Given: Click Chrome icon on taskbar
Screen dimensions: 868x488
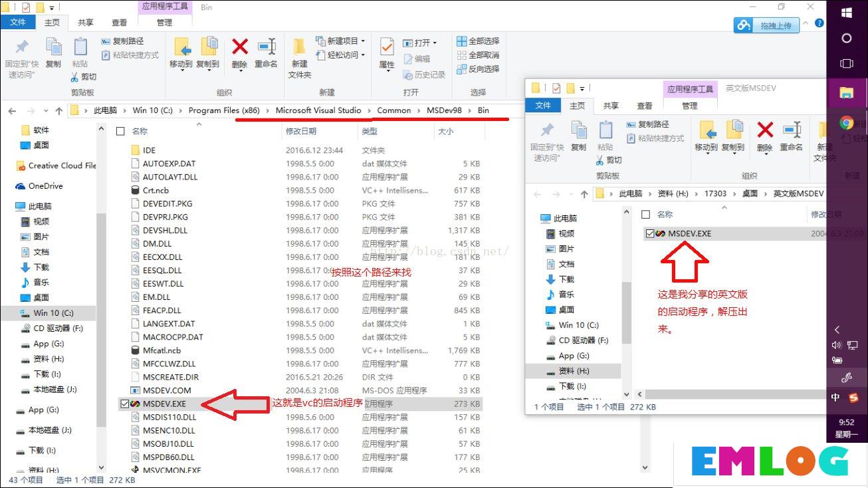Looking at the screenshot, I should pyautogui.click(x=847, y=122).
